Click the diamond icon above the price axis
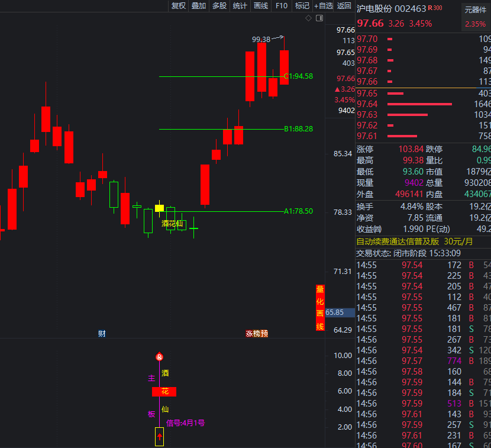Screen dimensions: 491x448 pyautogui.click(x=308, y=18)
